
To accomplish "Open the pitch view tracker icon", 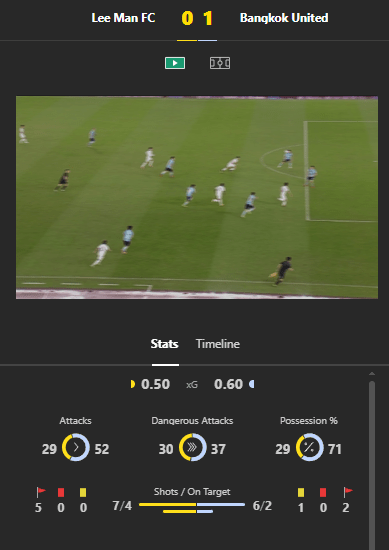I will pyautogui.click(x=220, y=63).
